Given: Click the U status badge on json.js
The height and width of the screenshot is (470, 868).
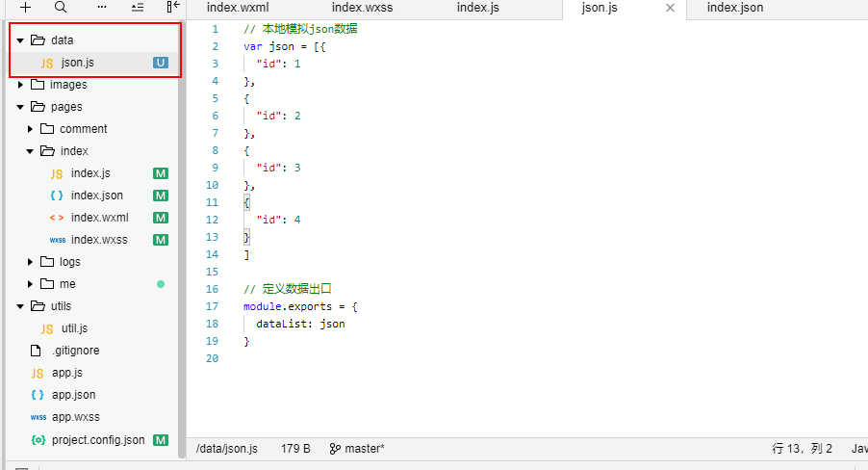Looking at the screenshot, I should 161,63.
